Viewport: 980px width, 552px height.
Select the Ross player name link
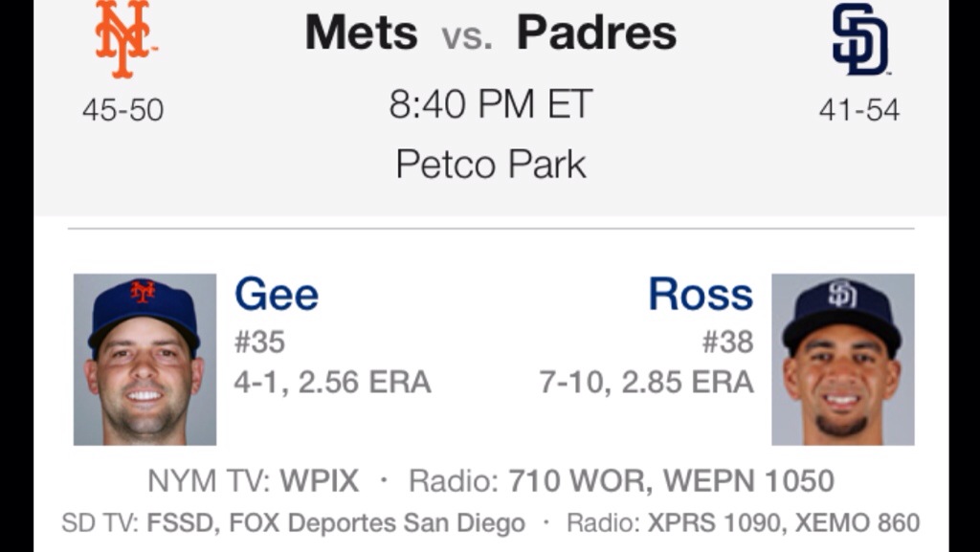tap(701, 295)
